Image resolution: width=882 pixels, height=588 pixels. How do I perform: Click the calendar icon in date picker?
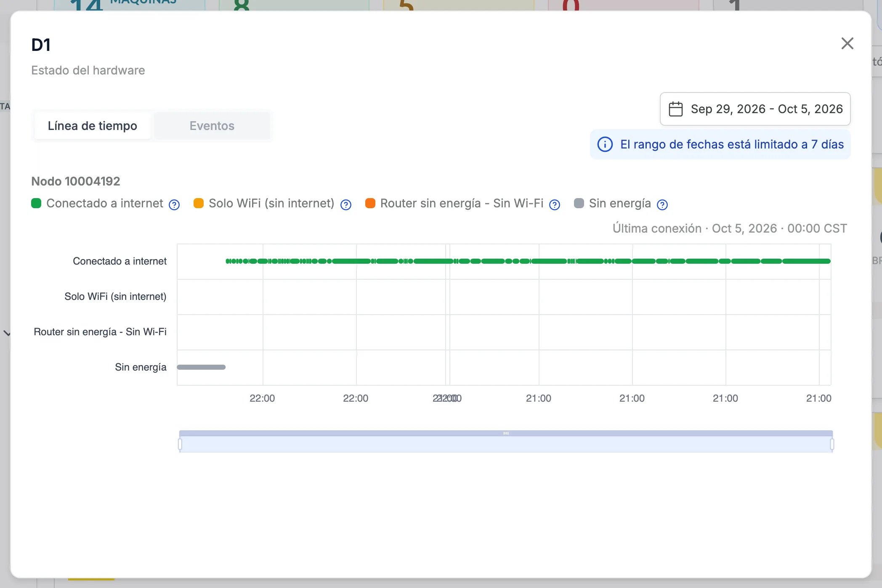(676, 109)
